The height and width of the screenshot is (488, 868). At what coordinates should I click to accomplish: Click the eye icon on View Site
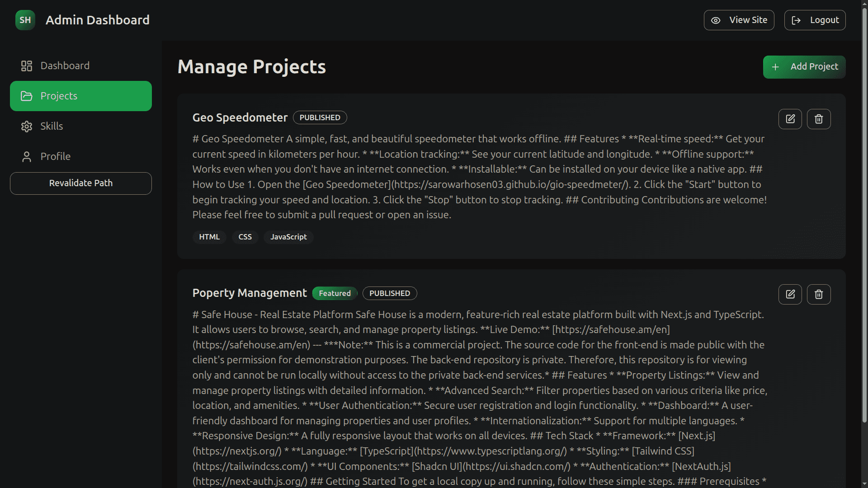pos(716,20)
